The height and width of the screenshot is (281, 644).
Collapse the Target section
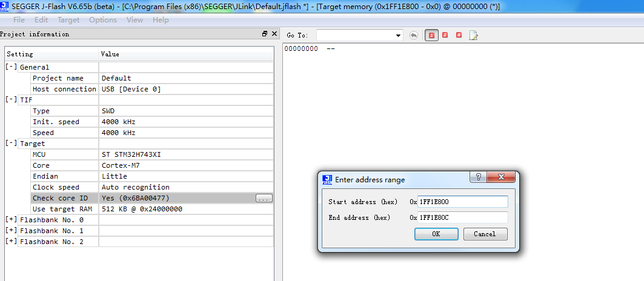point(11,144)
